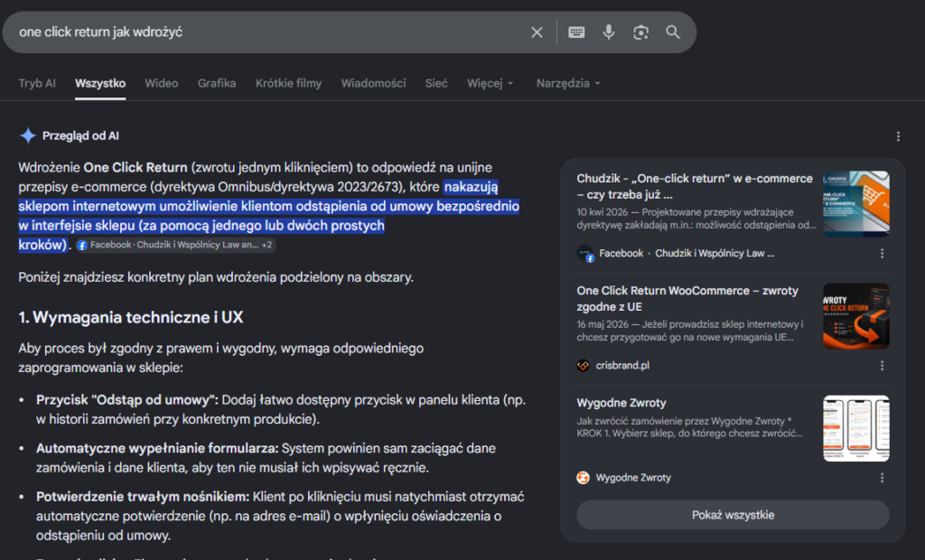This screenshot has height=560, width=925.
Task: Click in the search box text field
Action: tap(268, 33)
